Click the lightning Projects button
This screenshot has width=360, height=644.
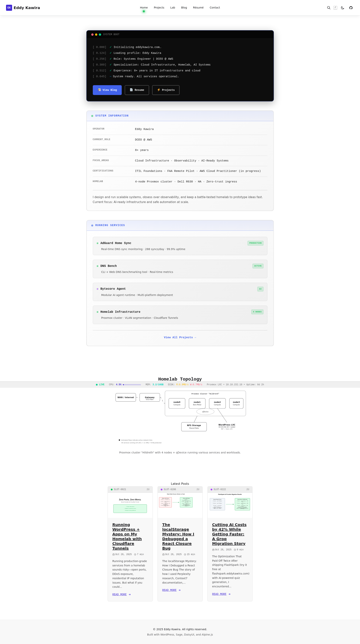pos(166,90)
